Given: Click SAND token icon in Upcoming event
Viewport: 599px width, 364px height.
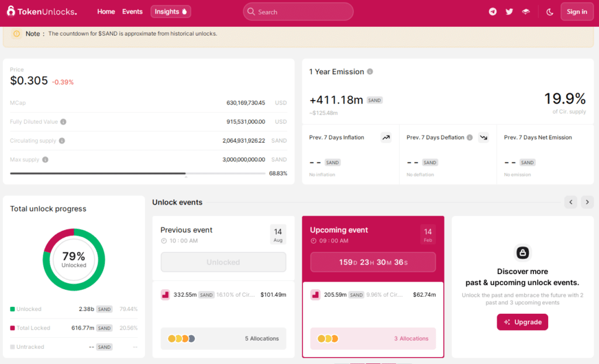Looking at the screenshot, I should pyautogui.click(x=315, y=294).
